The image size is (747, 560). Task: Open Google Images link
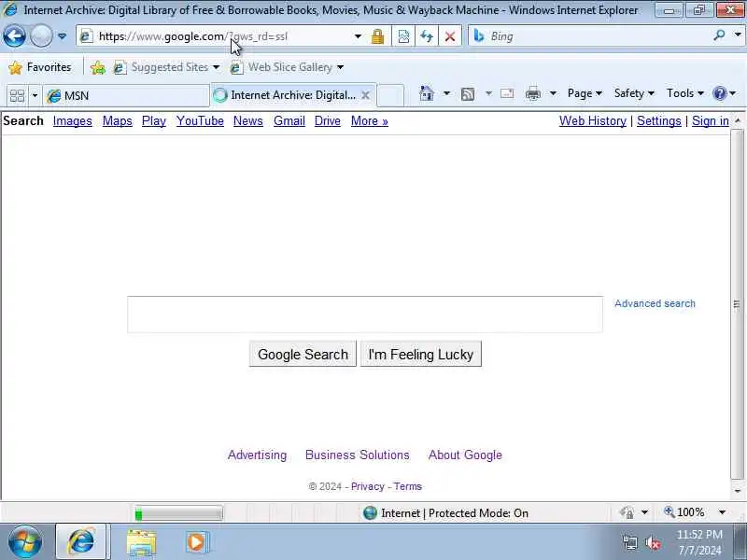pyautogui.click(x=73, y=121)
